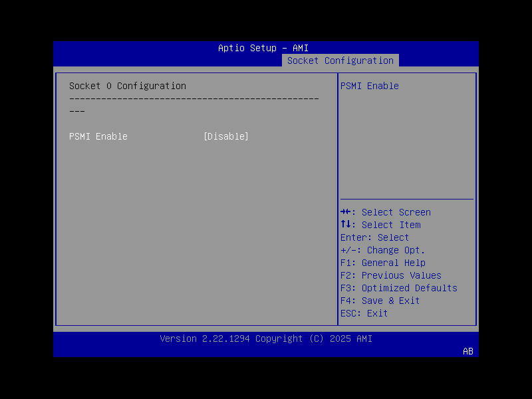Click the AB label in the corner
Screen dimensions: 532x399
[467, 351]
